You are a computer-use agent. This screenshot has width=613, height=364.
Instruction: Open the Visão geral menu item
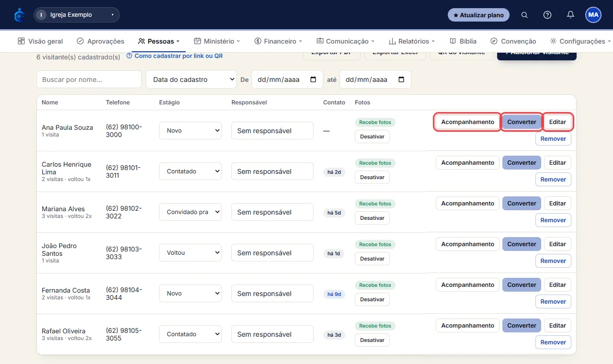point(40,41)
